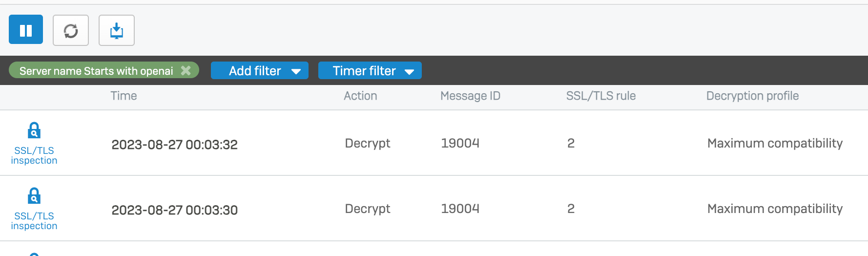Image resolution: width=868 pixels, height=256 pixels.
Task: Select the 00:03:32 log entry timestamp
Action: pyautogui.click(x=174, y=145)
